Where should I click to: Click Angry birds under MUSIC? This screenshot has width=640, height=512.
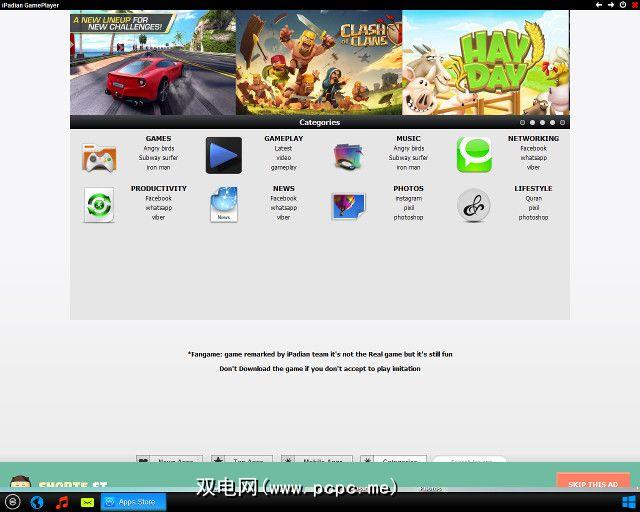pyautogui.click(x=409, y=148)
